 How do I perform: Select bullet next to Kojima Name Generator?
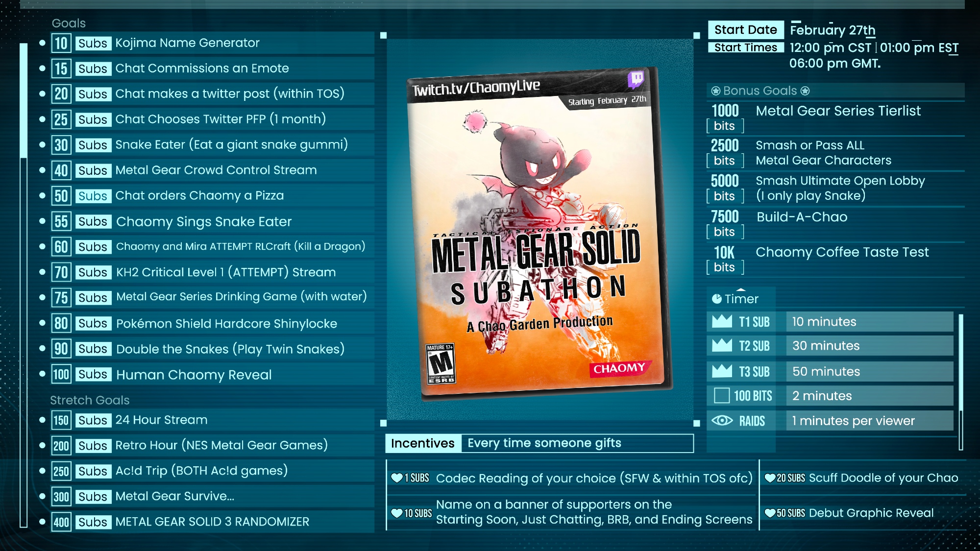pyautogui.click(x=43, y=43)
